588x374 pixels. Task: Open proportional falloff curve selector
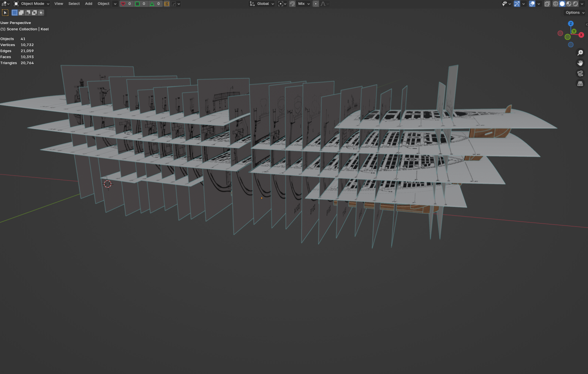(325, 4)
